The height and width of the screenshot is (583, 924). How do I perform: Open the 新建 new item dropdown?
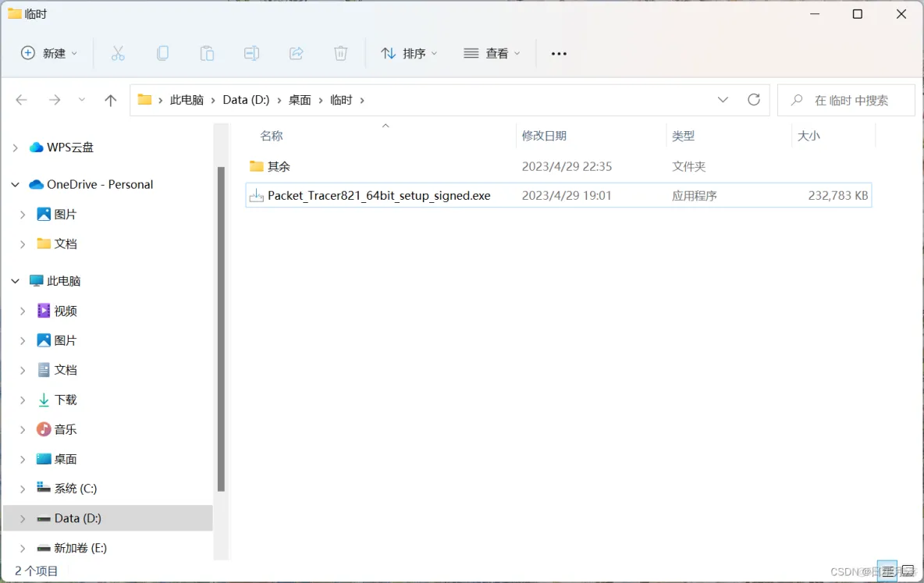tap(49, 54)
